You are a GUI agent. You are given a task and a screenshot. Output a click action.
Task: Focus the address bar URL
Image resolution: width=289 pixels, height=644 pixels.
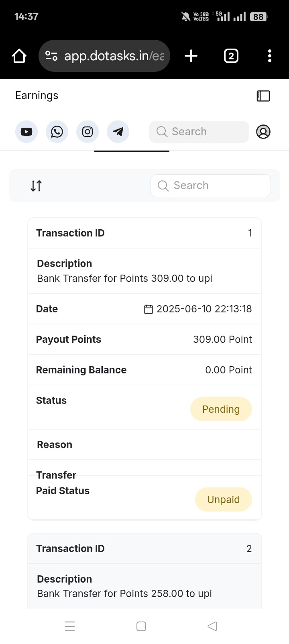click(x=114, y=56)
